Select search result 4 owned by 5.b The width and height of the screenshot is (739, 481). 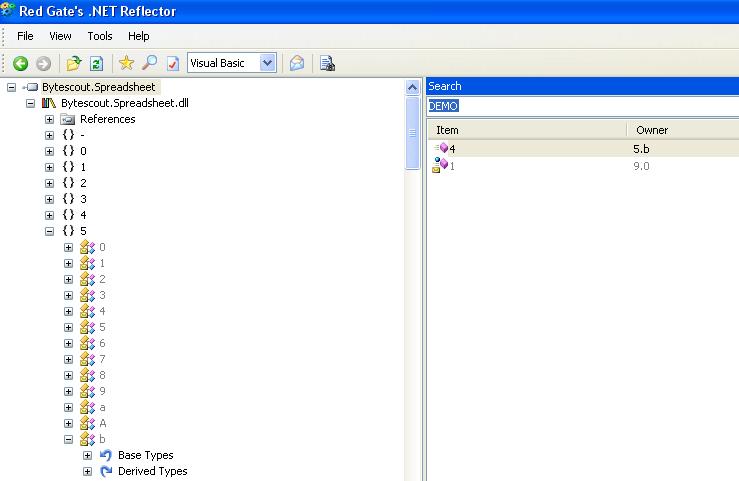[x=583, y=149]
